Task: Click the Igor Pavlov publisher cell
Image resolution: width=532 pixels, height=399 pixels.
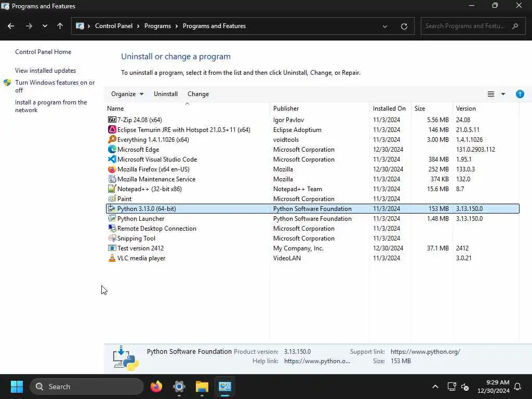Action: (288, 120)
